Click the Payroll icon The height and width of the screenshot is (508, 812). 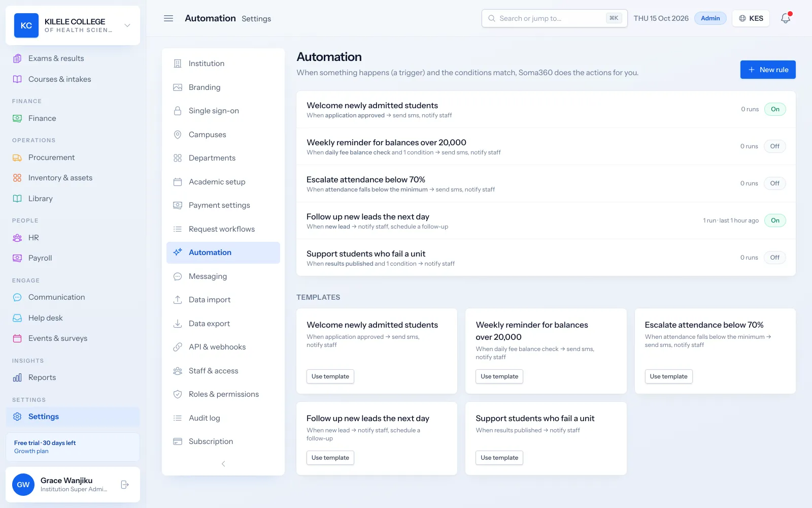click(x=17, y=258)
